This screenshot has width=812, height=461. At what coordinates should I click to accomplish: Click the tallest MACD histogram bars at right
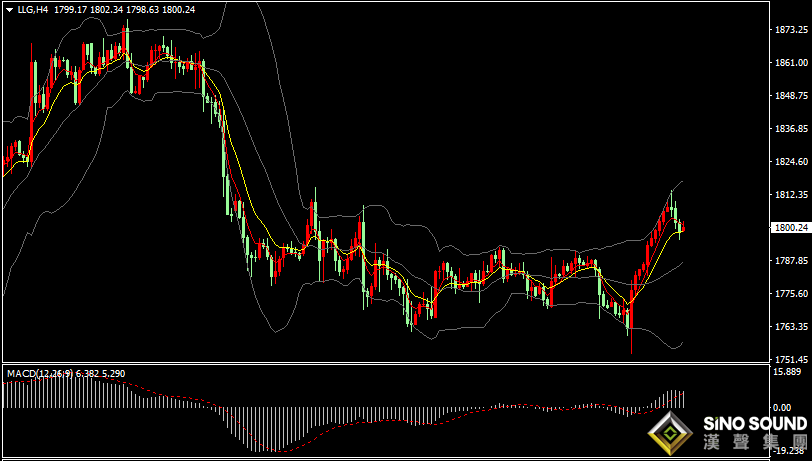click(675, 398)
